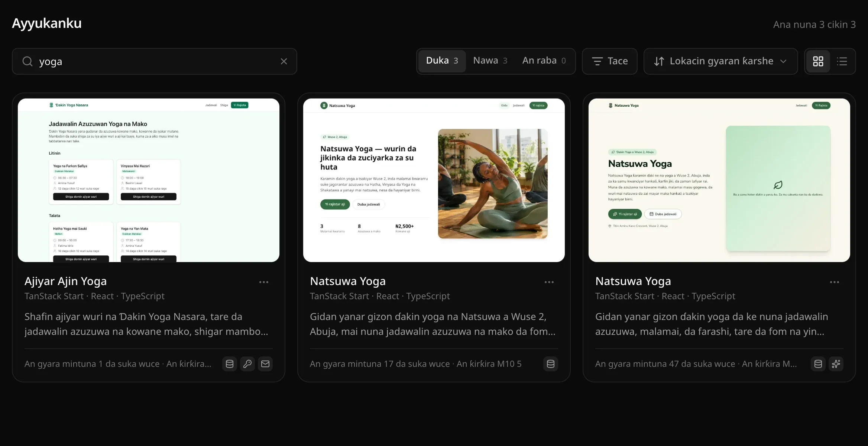Switch to grid view

tap(818, 61)
